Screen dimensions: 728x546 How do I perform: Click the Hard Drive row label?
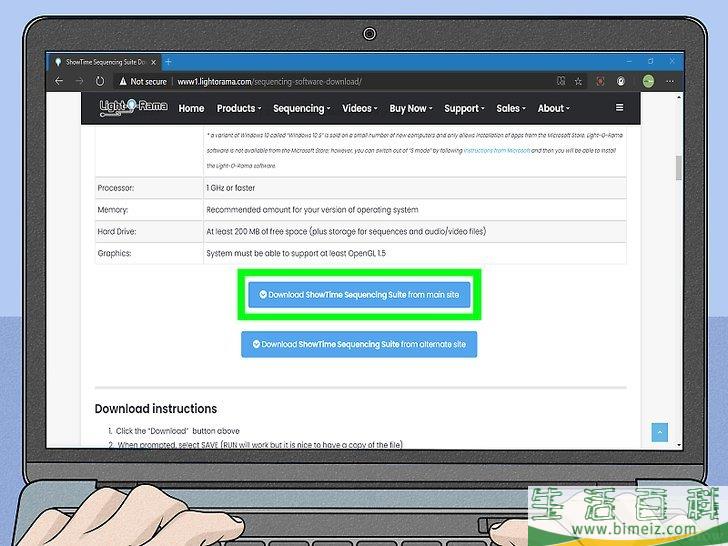[117, 231]
